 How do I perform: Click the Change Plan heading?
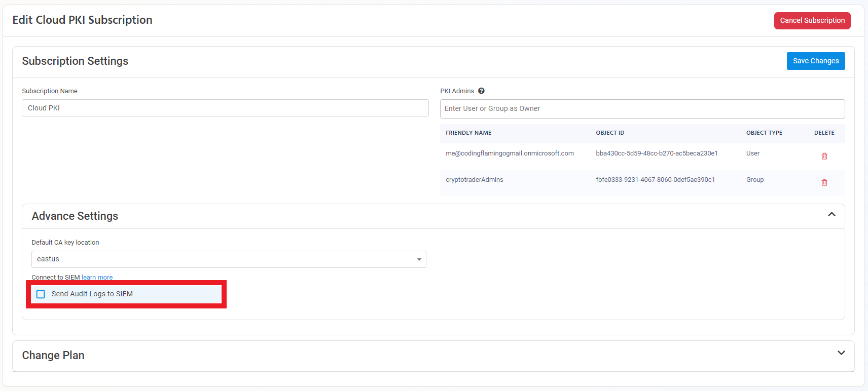(x=53, y=356)
